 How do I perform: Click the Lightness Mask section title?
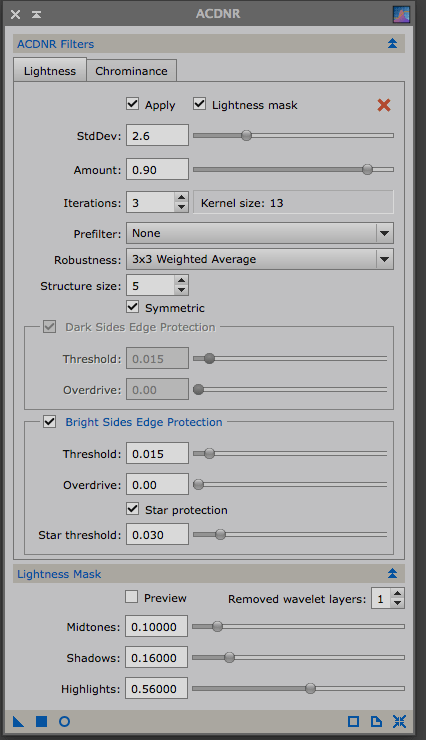pos(59,574)
